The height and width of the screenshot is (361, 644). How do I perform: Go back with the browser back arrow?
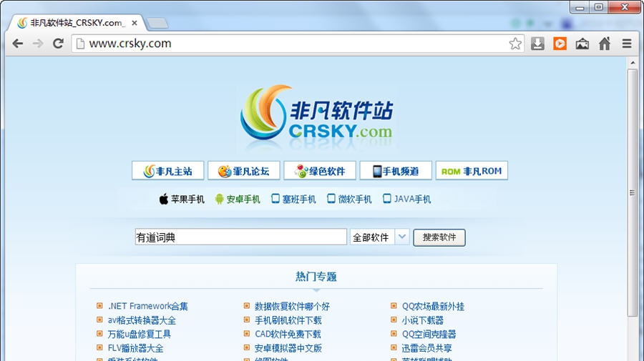(18, 44)
